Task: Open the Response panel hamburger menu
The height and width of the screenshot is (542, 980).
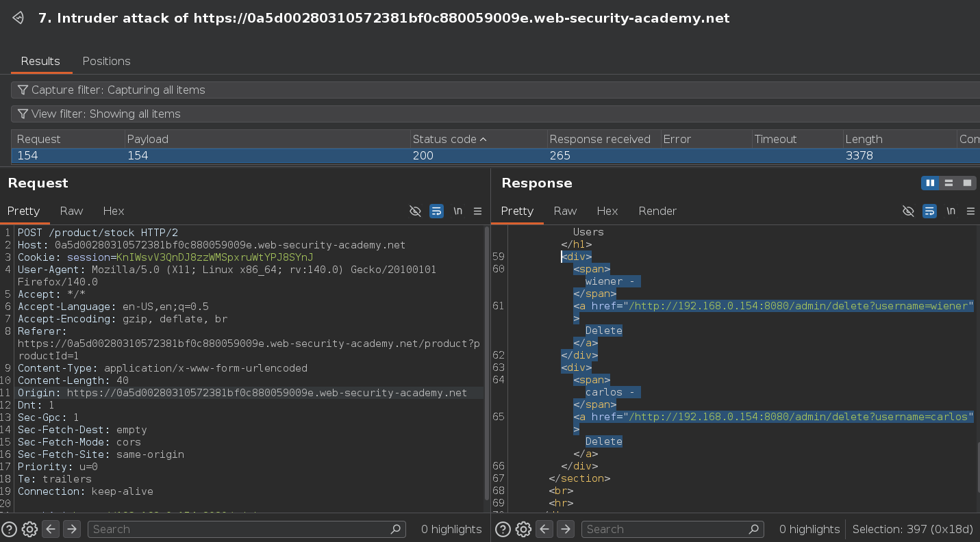Action: (x=971, y=211)
